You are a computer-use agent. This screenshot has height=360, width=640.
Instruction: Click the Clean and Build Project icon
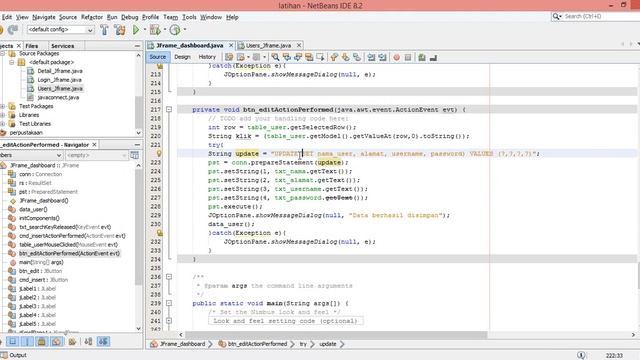click(x=120, y=30)
